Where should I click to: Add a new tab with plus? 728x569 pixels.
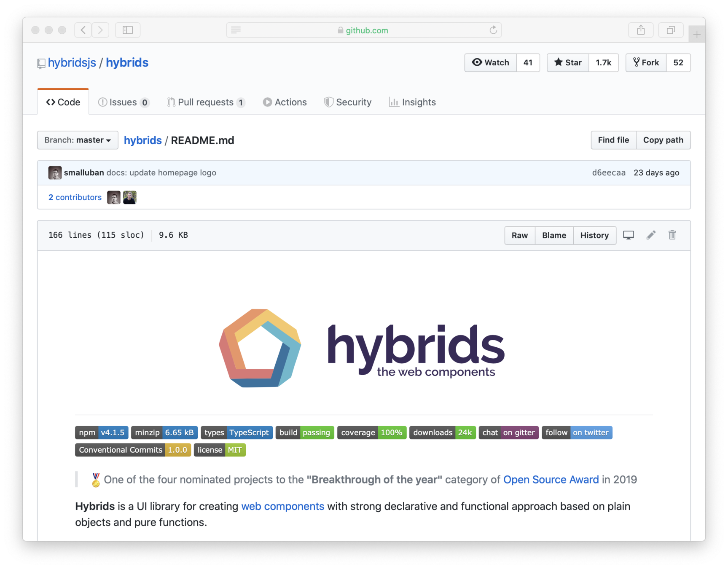697,34
